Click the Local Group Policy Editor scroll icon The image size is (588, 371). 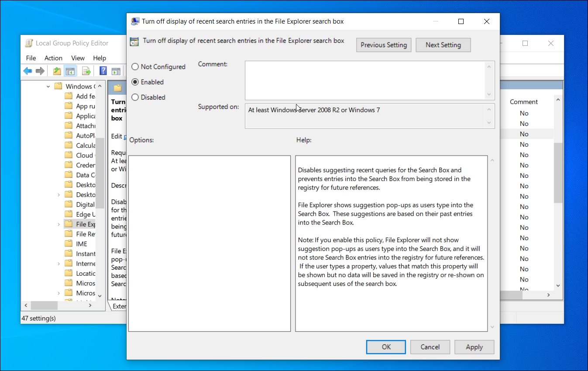pyautogui.click(x=29, y=43)
